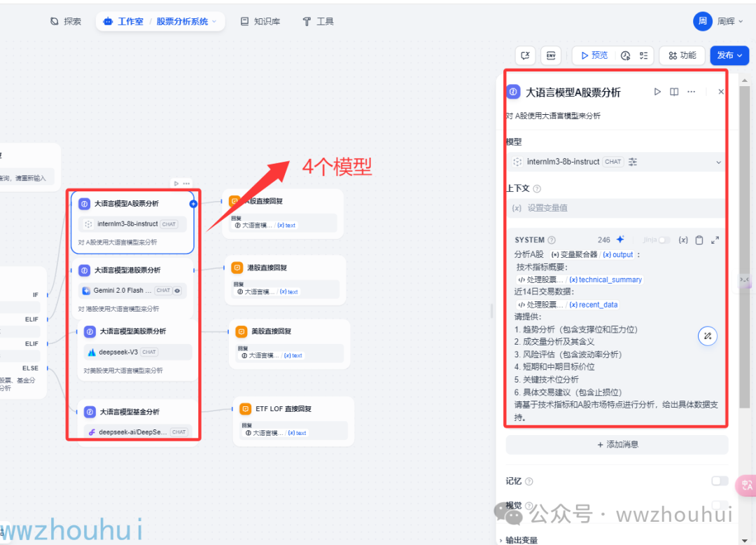
Task: Click the 功能 features button
Action: (x=682, y=55)
